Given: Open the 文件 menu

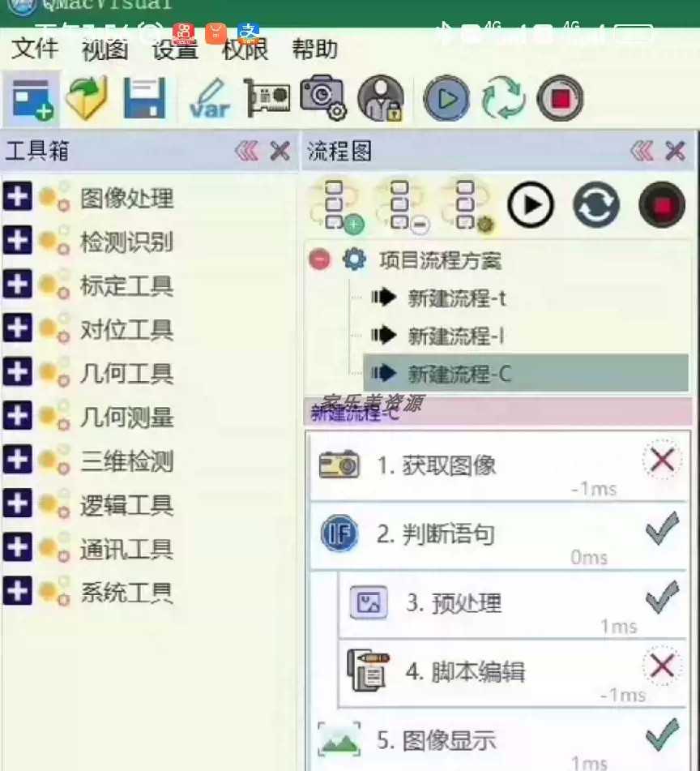Looking at the screenshot, I should click(x=34, y=49).
